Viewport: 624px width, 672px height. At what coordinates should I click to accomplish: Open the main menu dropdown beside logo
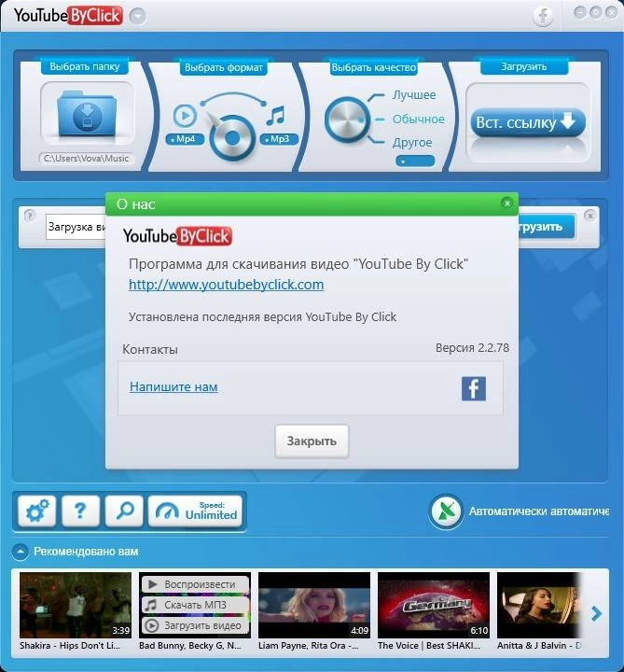(137, 16)
